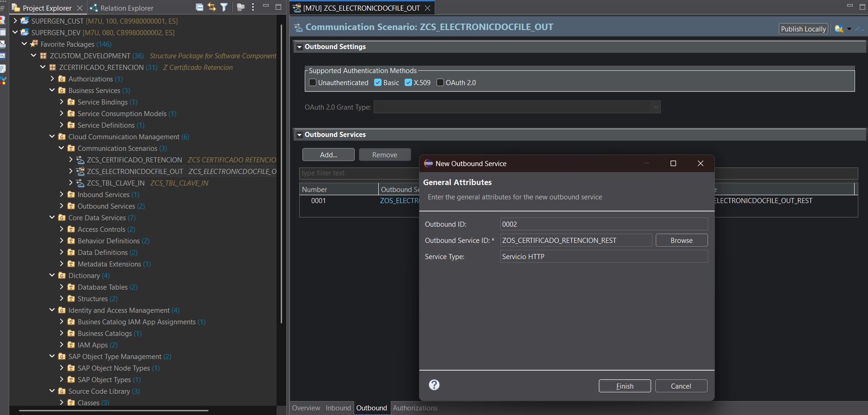Click the Data Definitions folder icon
The width and height of the screenshot is (868, 415).
pos(71,252)
